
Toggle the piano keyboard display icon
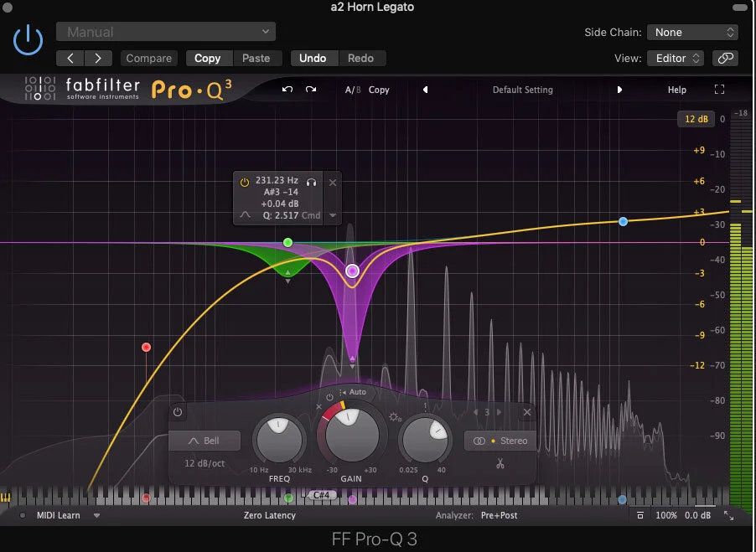coord(5,498)
